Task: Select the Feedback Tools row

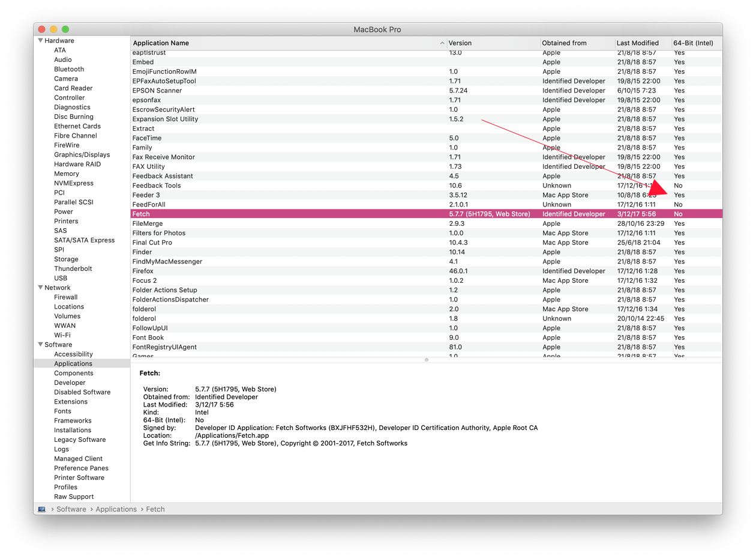Action: tap(427, 186)
